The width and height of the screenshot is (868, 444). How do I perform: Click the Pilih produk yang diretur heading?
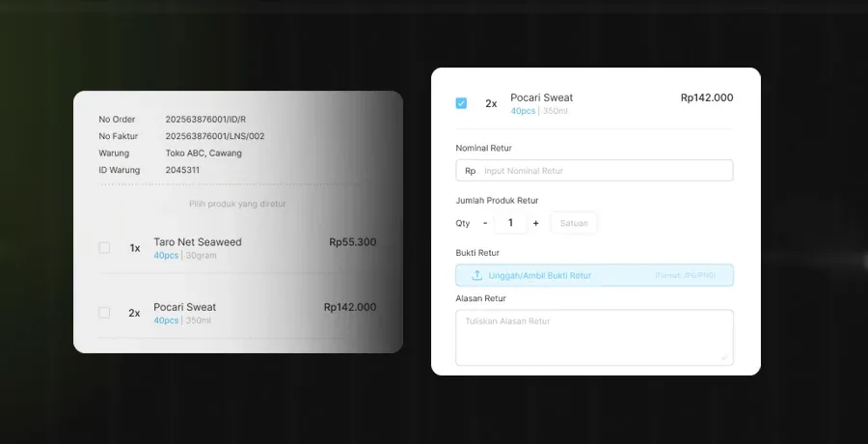click(x=237, y=204)
